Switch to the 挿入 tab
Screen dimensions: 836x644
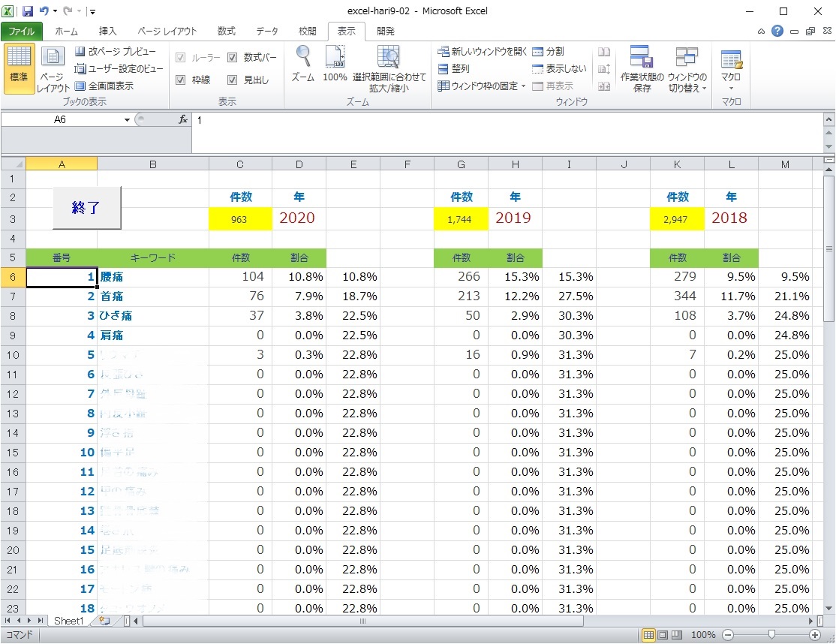(x=107, y=31)
